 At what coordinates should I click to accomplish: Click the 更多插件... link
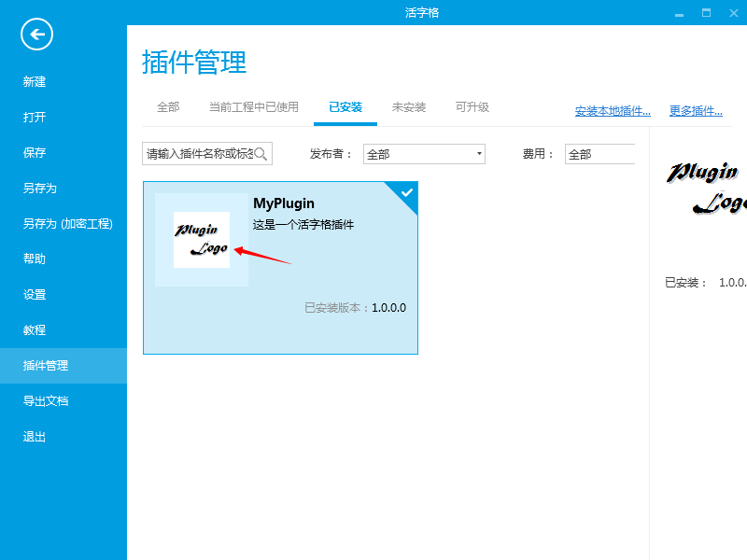[696, 111]
